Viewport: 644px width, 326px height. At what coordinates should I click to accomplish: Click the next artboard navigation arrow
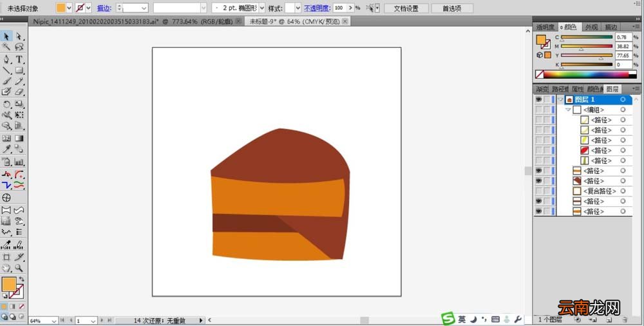[103, 320]
